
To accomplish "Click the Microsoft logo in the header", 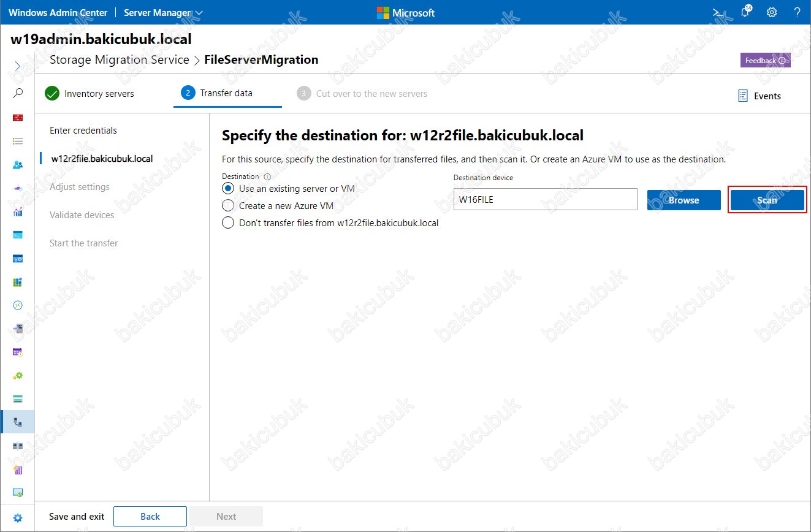I will click(406, 13).
